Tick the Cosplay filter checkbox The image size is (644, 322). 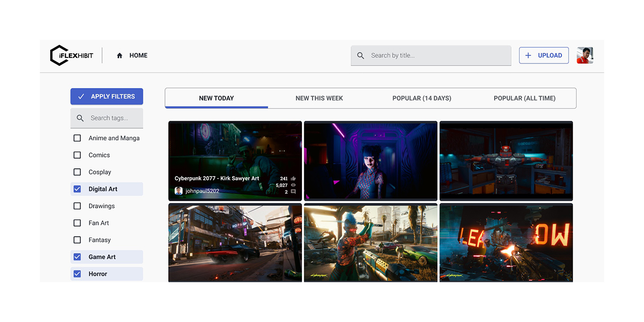77,172
